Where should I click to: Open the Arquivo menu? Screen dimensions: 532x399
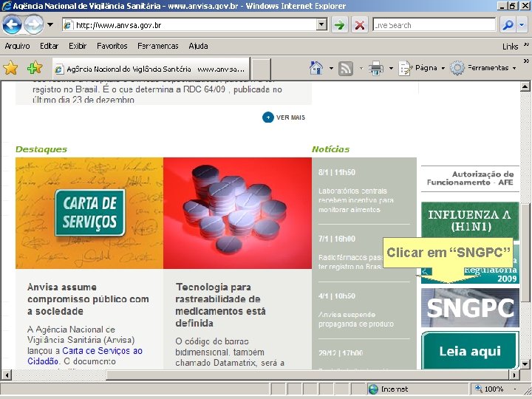(17, 46)
